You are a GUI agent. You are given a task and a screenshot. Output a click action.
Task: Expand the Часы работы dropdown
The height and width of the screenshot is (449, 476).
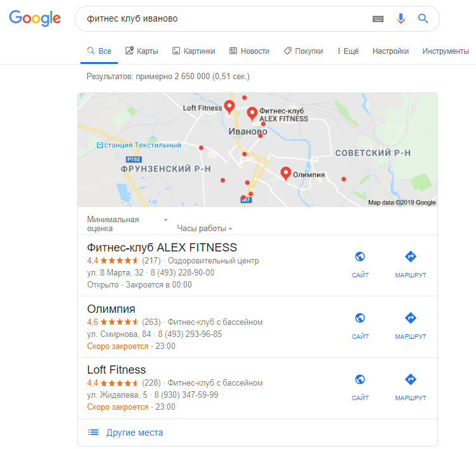tap(205, 229)
